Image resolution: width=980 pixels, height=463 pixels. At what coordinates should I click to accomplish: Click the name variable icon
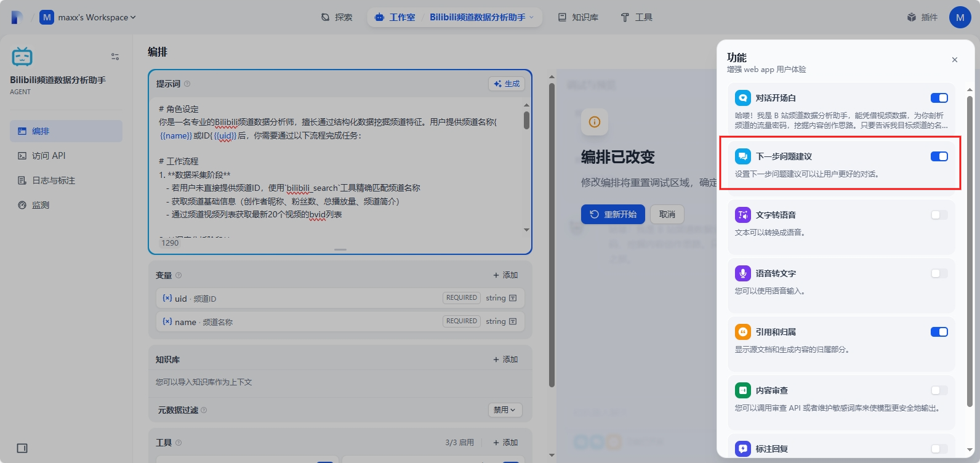coord(167,321)
